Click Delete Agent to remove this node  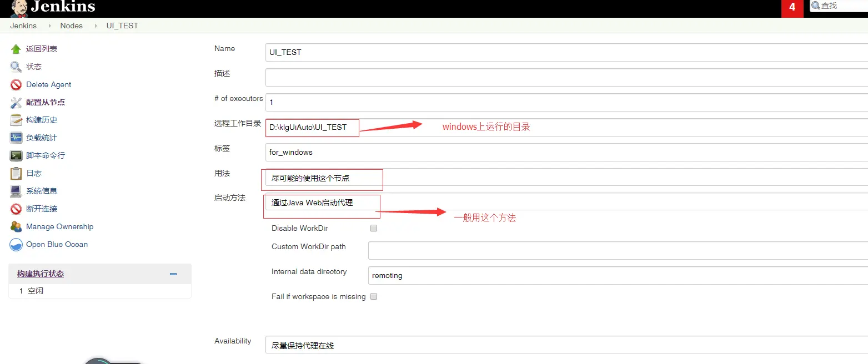coord(48,84)
